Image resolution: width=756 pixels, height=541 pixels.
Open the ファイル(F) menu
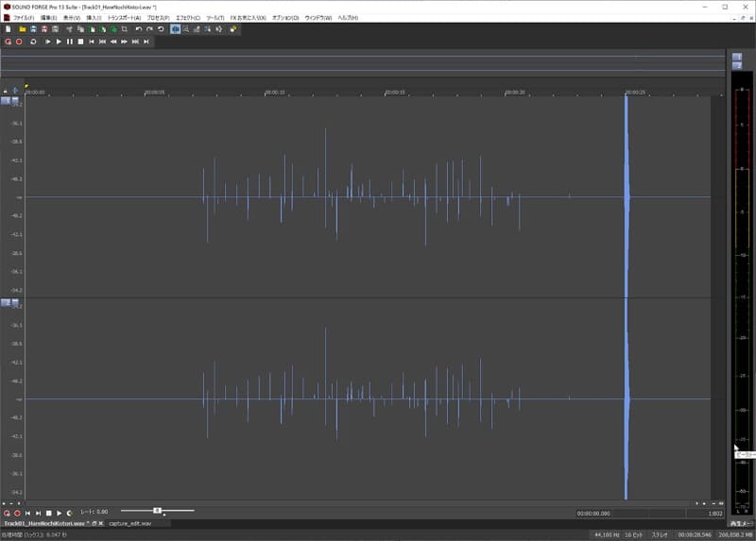(24, 18)
